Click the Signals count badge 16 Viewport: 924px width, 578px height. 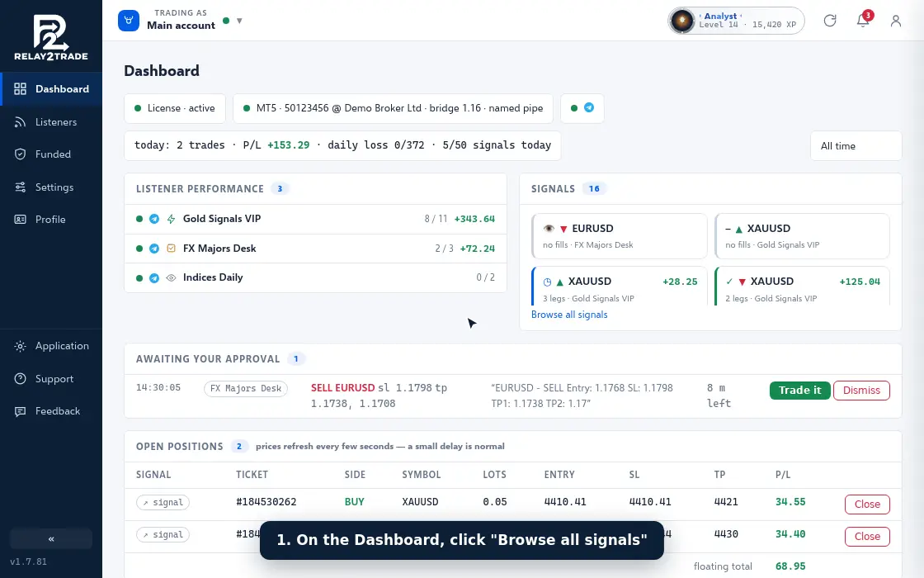tap(594, 189)
